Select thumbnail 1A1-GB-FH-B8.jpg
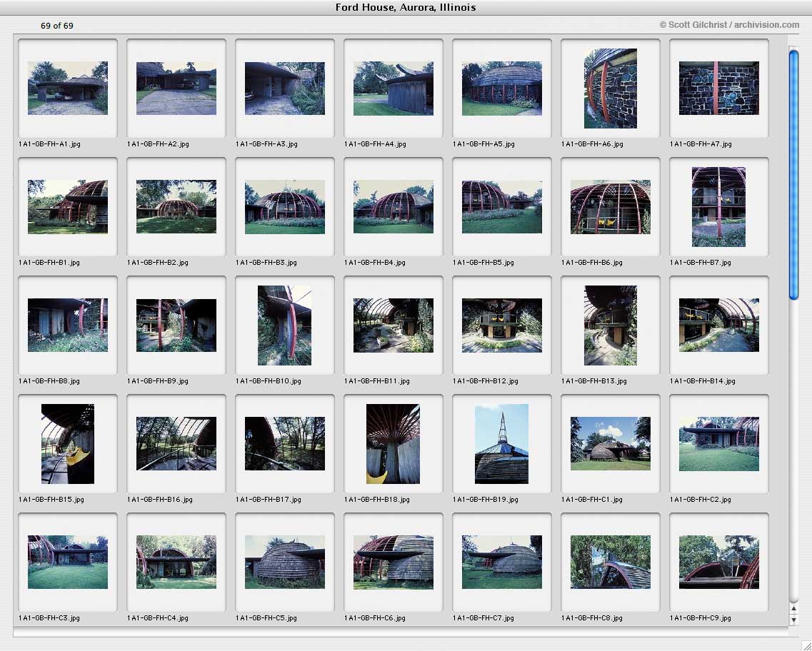Screen dimensions: 812x651 click(x=68, y=325)
